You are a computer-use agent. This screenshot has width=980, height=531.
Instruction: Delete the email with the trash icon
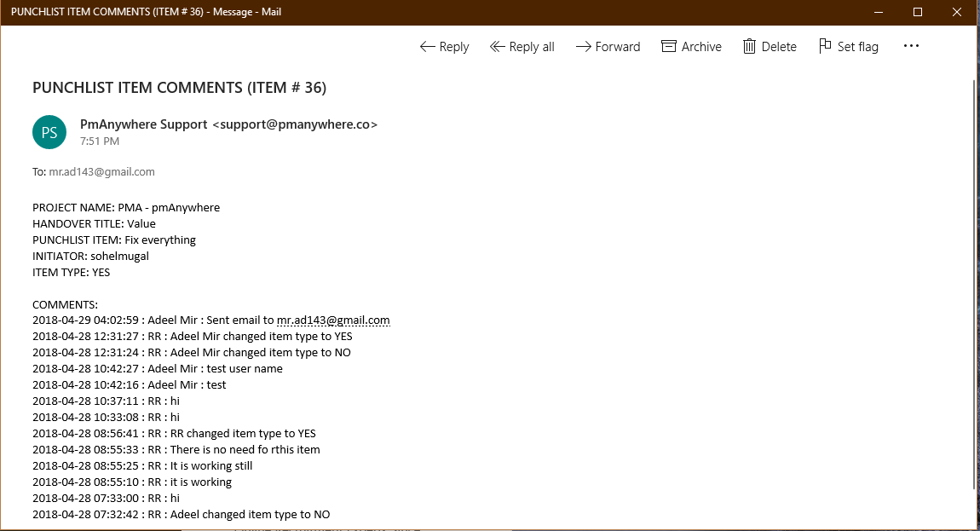(749, 47)
